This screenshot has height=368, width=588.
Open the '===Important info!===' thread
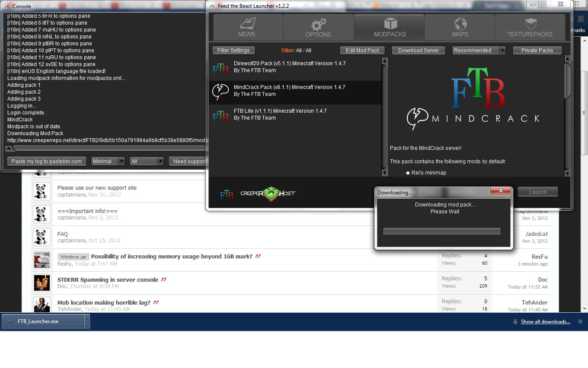87,211
